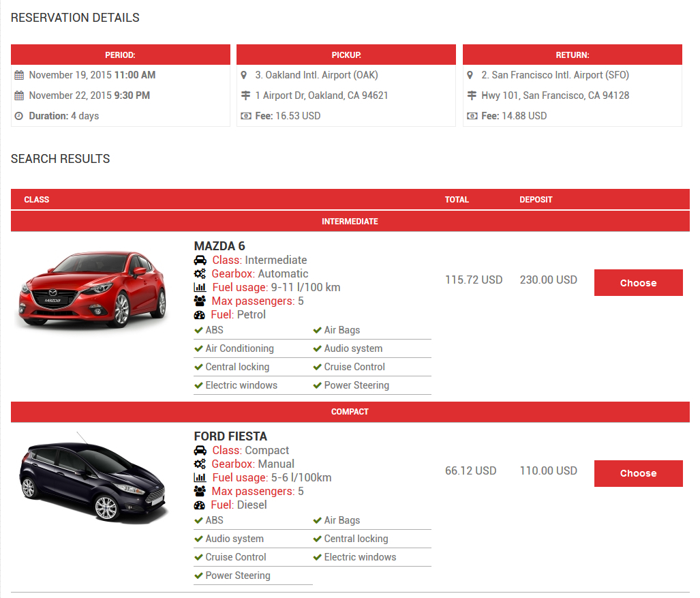Click the location pin for San Francisco Intl. Airport

click(x=470, y=75)
